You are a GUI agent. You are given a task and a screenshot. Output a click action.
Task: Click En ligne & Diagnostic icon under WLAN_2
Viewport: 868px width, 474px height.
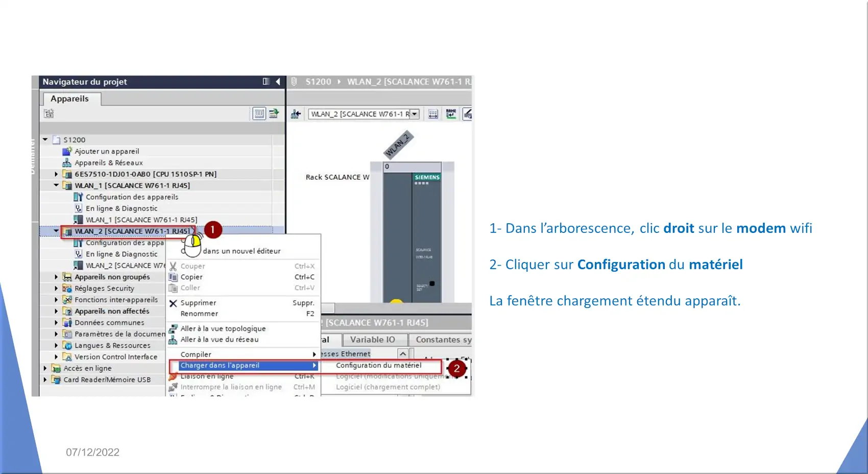coord(78,254)
